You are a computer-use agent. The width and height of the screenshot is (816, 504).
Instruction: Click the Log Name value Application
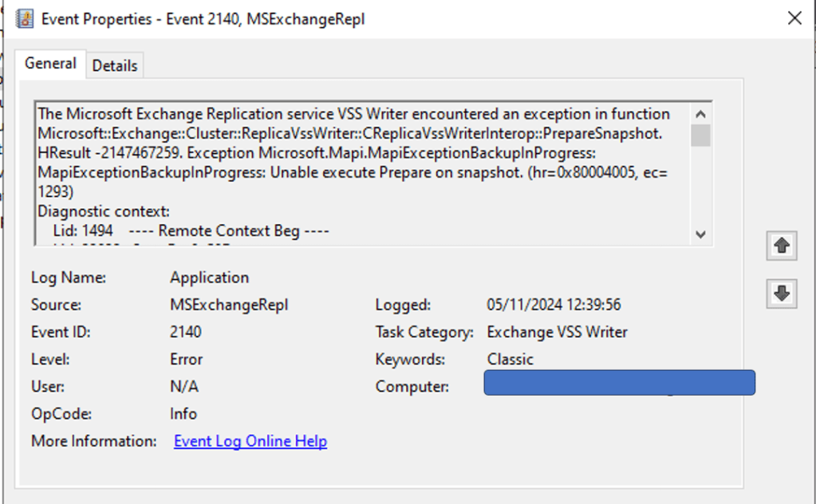coord(209,278)
